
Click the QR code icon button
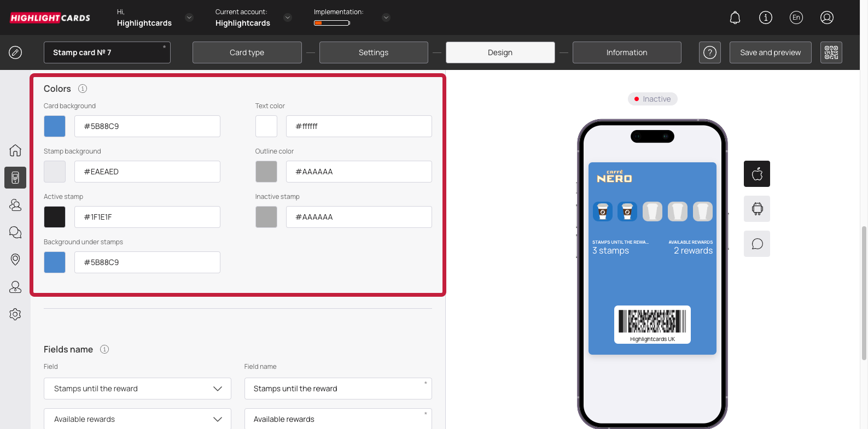click(x=831, y=52)
